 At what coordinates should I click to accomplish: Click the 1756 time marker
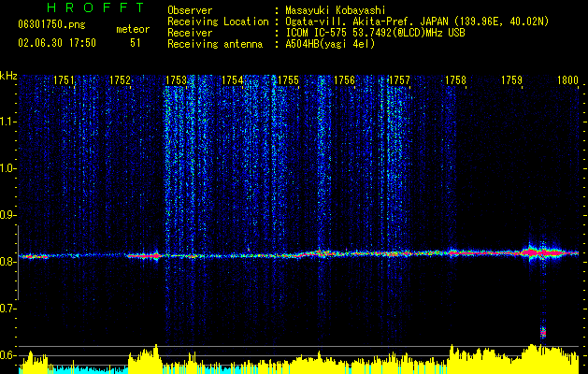click(344, 80)
